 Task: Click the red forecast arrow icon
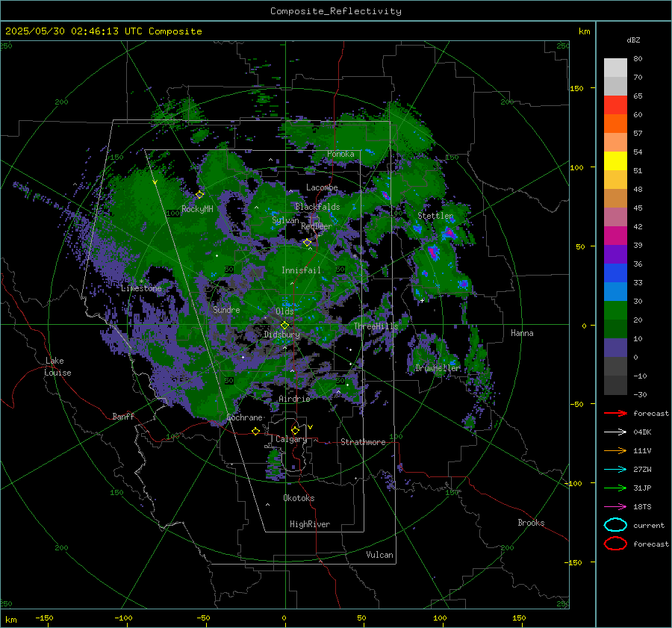(x=615, y=413)
